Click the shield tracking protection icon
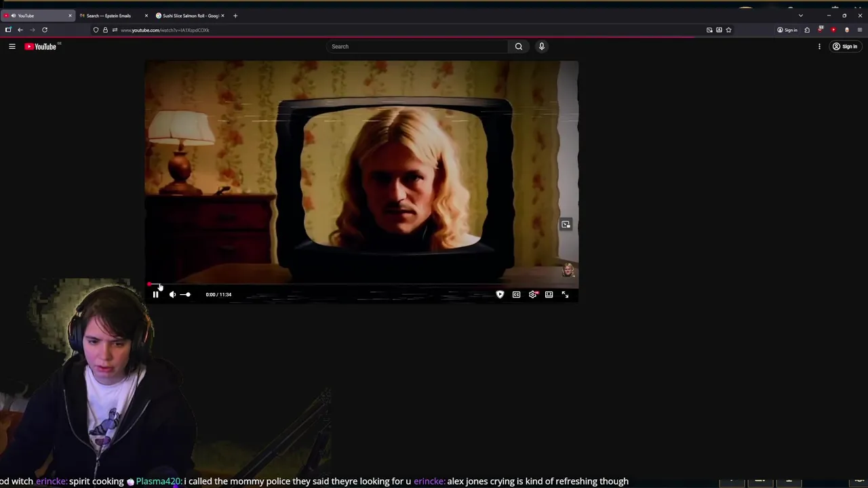Viewport: 868px width, 488px height. point(96,30)
